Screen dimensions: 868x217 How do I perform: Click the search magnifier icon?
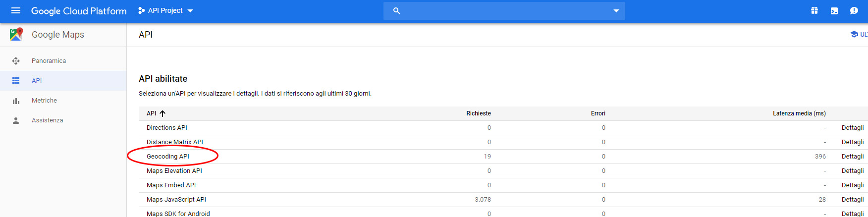[396, 10]
